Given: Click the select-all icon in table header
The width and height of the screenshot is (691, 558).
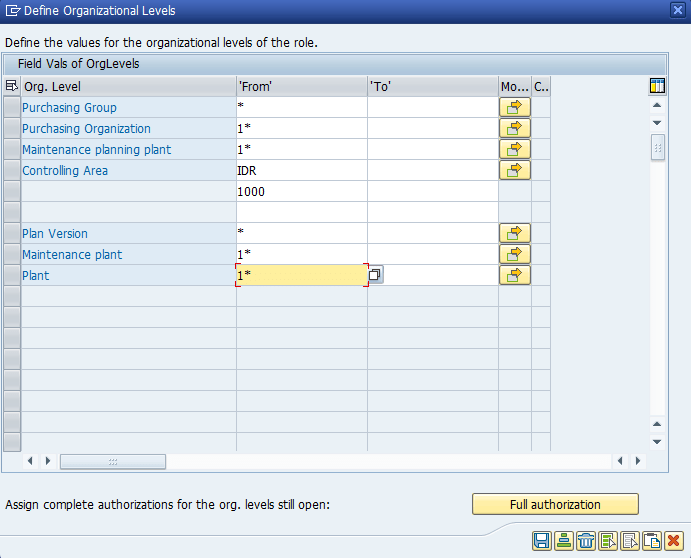Looking at the screenshot, I should click(x=12, y=87).
